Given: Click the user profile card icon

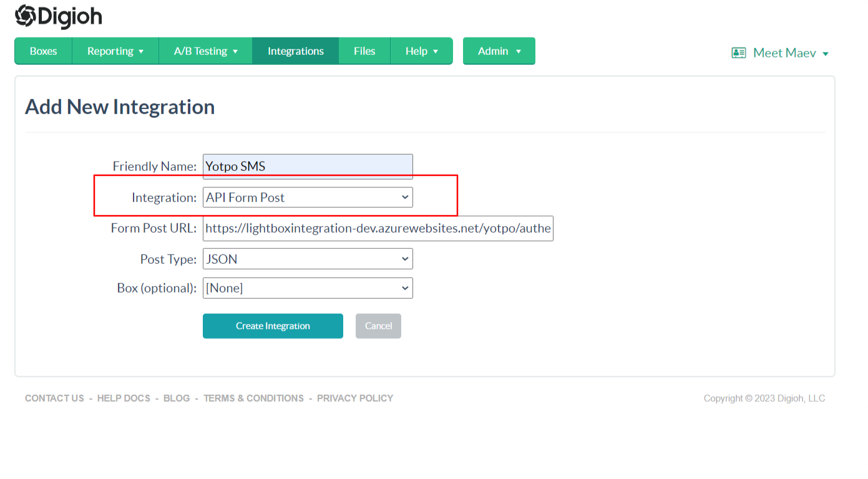Looking at the screenshot, I should tap(739, 53).
